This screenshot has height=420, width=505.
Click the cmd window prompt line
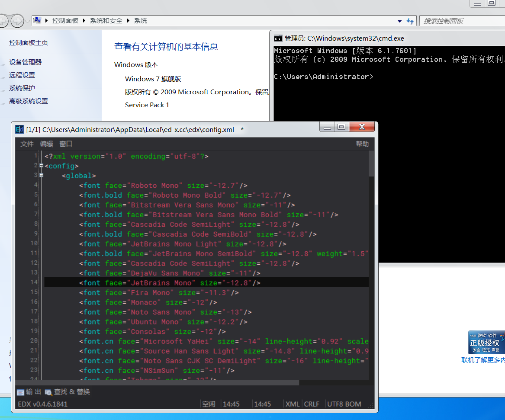point(323,77)
